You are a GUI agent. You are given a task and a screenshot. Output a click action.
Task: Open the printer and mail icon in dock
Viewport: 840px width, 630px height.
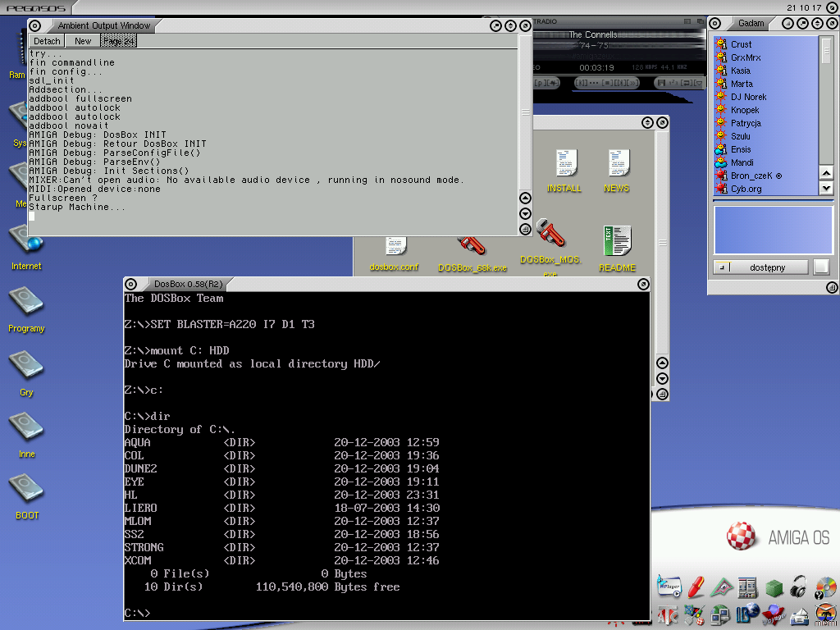coord(799,617)
